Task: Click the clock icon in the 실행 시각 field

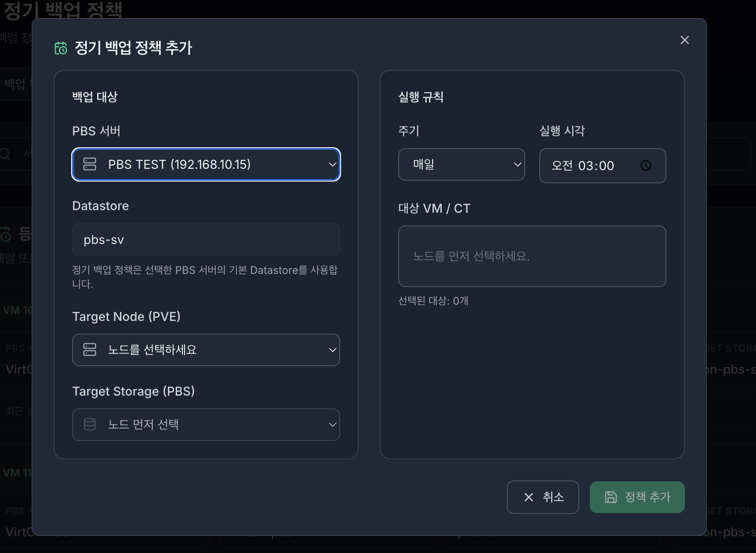Action: (646, 166)
